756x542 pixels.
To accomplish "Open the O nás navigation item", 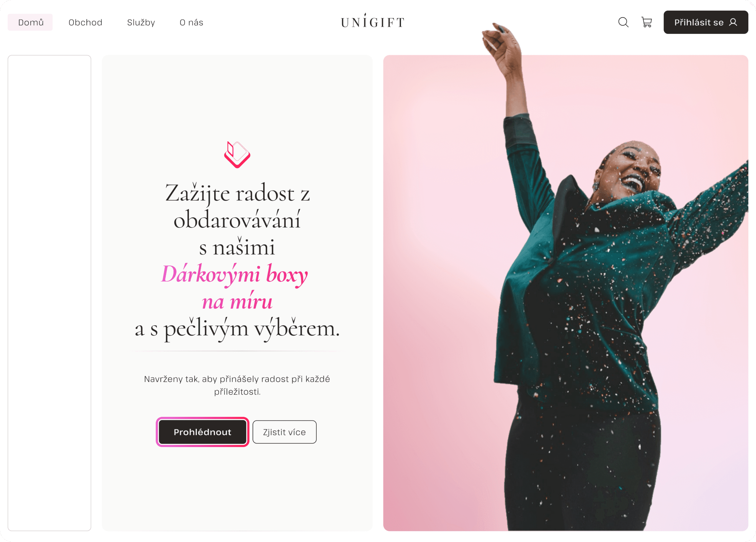I will 191,22.
